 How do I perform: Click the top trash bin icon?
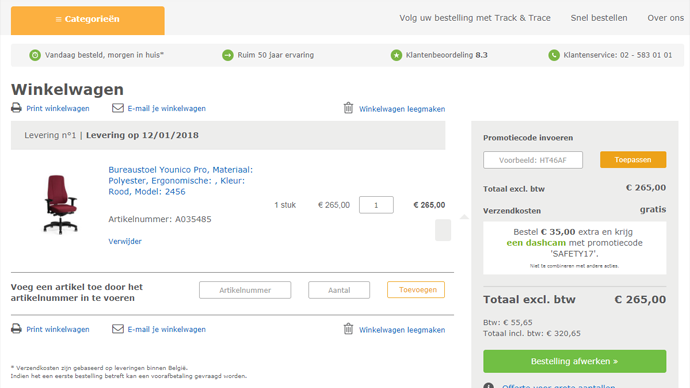[x=348, y=108]
